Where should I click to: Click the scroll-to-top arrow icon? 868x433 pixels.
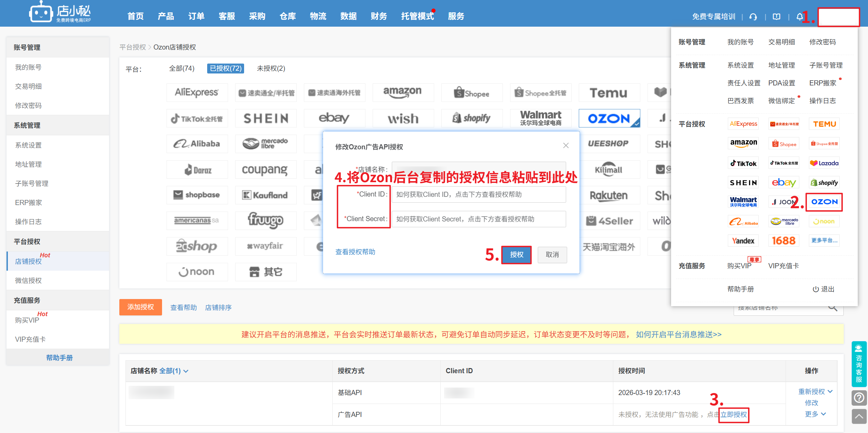(859, 416)
